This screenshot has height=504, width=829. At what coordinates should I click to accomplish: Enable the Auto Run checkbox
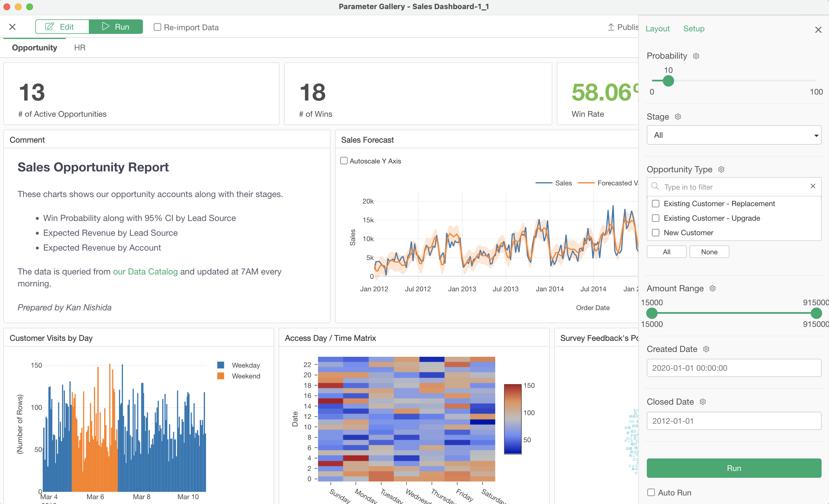point(651,493)
